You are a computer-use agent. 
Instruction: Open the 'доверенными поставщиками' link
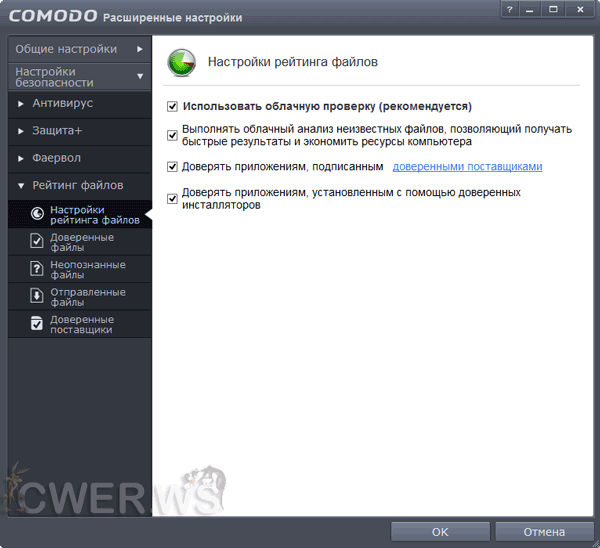click(467, 167)
